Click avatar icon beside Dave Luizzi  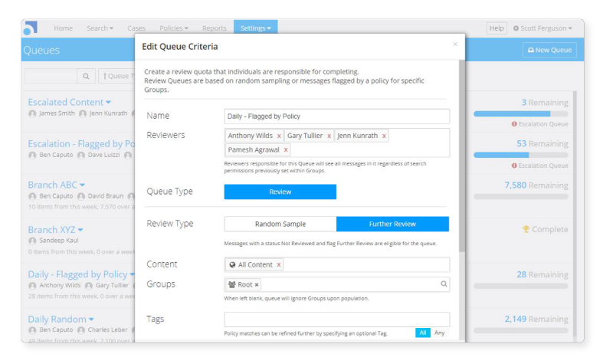click(x=81, y=156)
